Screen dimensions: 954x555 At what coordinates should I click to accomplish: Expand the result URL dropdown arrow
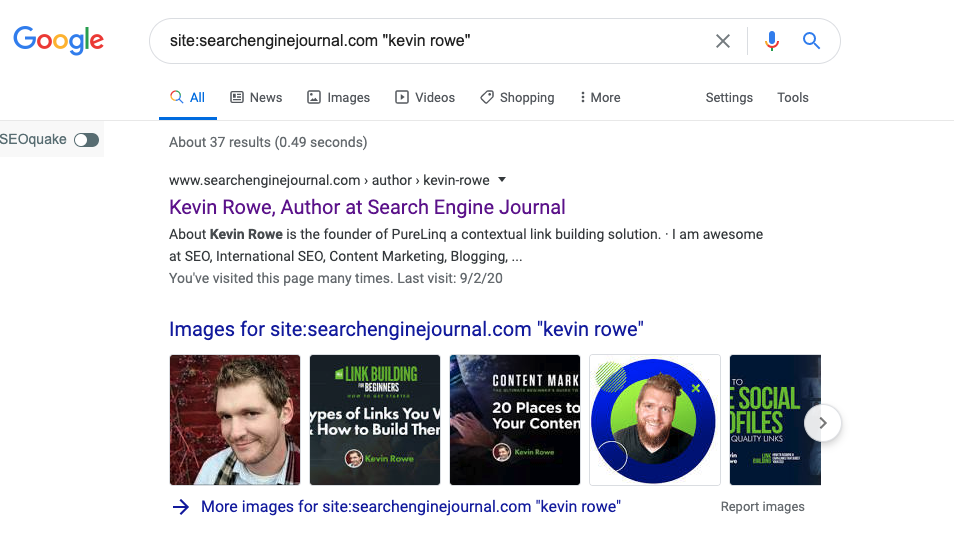tap(502, 180)
